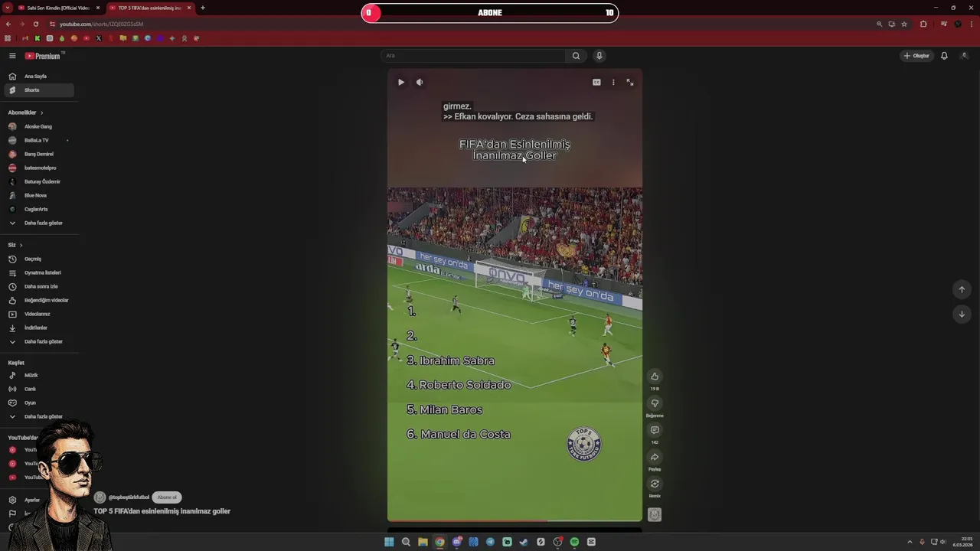Open the X bookmark in bookmarks bar
Image resolution: width=980 pixels, height=551 pixels.
coord(98,38)
